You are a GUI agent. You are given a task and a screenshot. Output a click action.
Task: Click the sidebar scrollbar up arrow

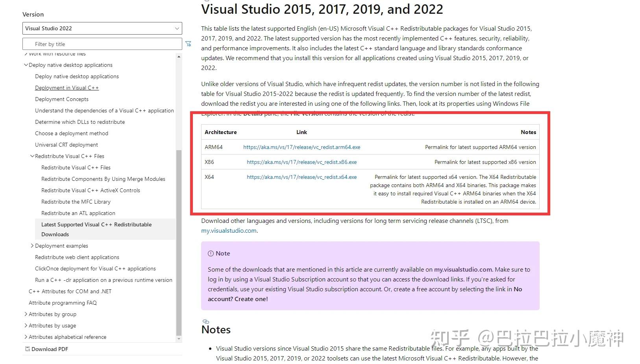click(x=179, y=57)
